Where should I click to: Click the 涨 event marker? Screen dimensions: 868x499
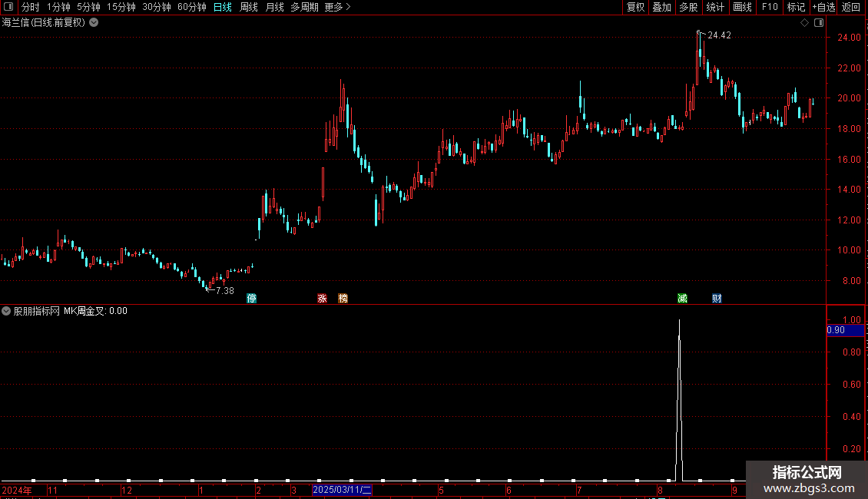[x=322, y=298]
